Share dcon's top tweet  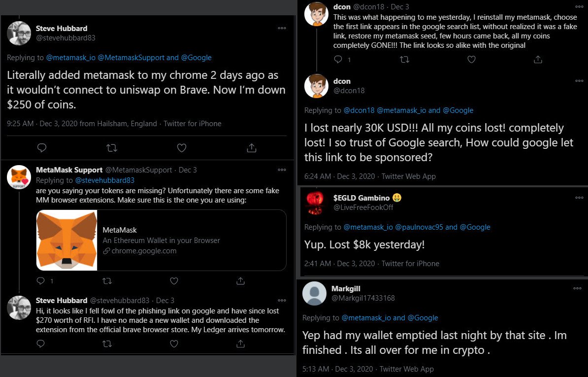point(538,59)
